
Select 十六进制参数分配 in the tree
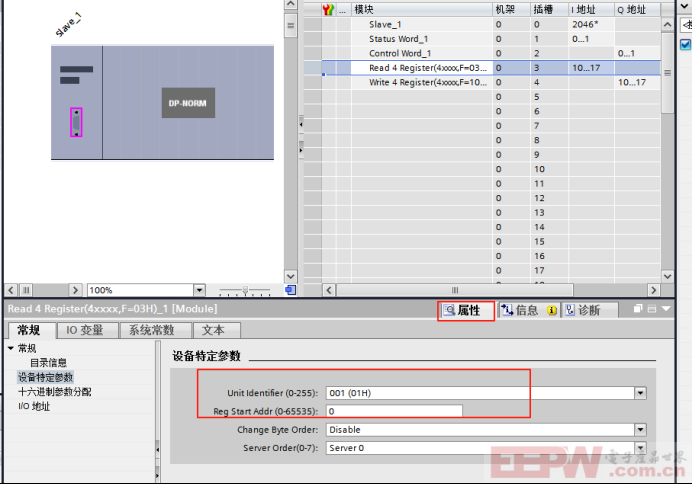click(x=54, y=392)
